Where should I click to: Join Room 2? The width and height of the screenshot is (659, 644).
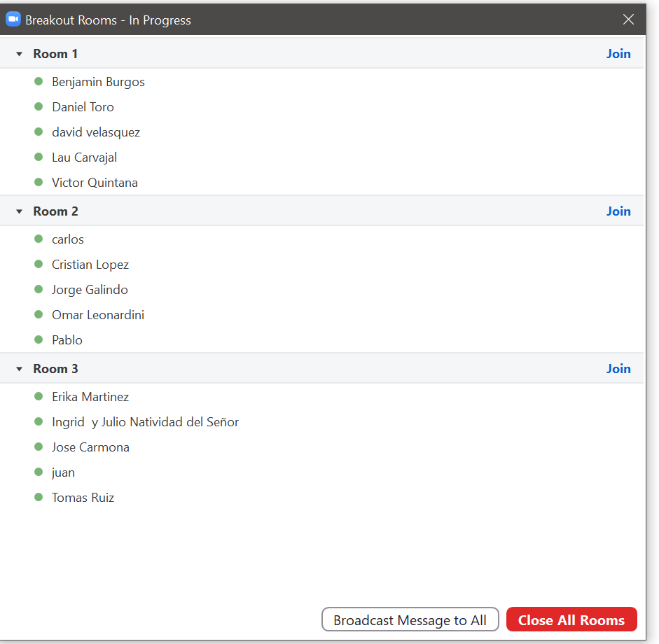pos(618,211)
